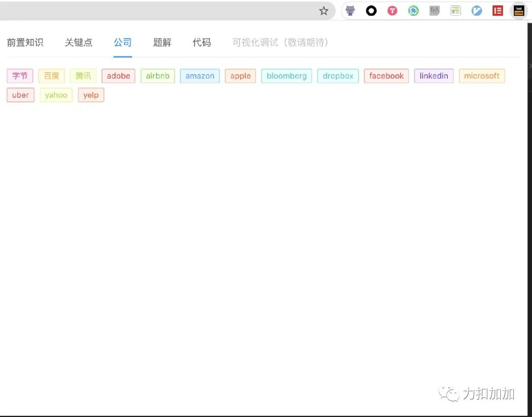
Task: Click the 可视化调试（敬请期待）tab
Action: click(x=280, y=42)
